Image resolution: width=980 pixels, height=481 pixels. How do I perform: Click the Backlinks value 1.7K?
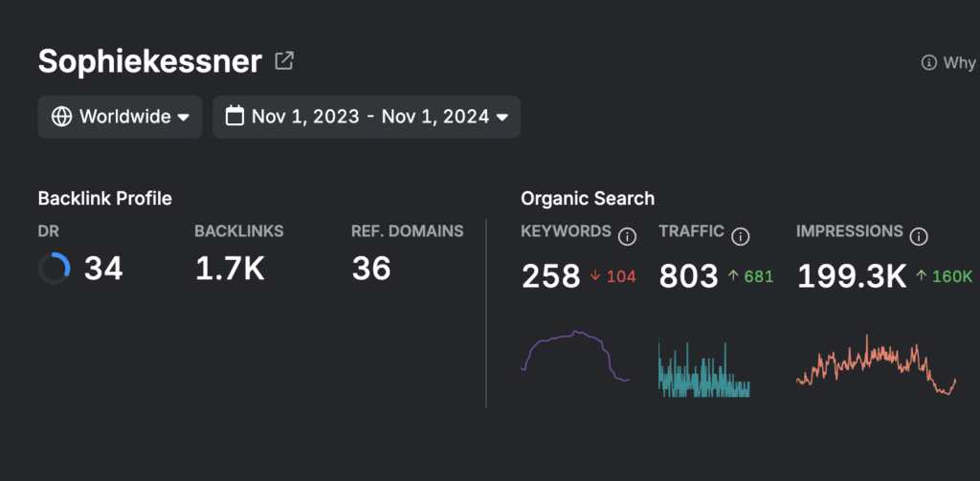(x=230, y=270)
